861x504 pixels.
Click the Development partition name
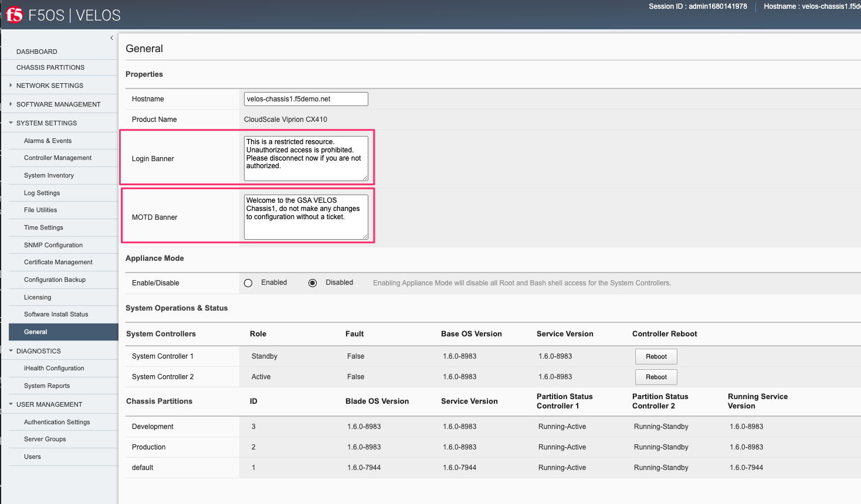[x=152, y=427]
